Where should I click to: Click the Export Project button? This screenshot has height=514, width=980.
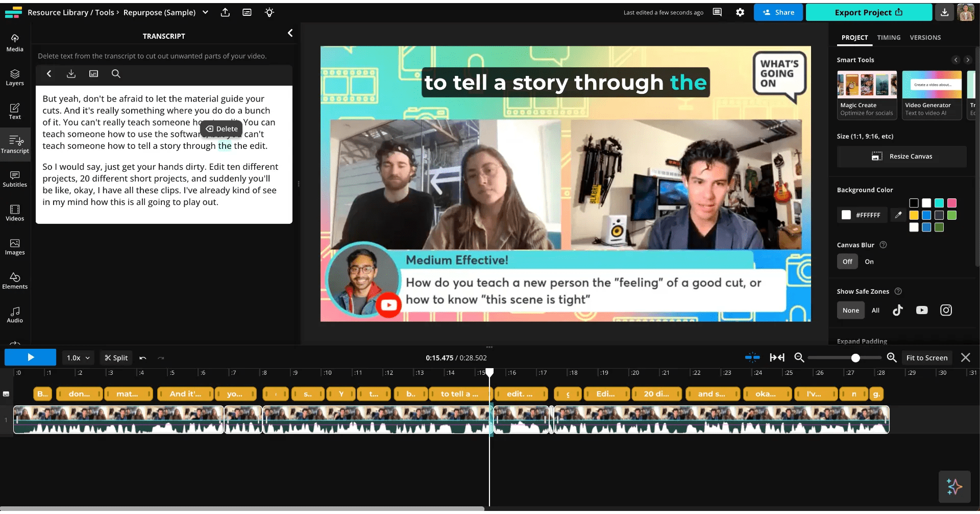[x=869, y=12]
